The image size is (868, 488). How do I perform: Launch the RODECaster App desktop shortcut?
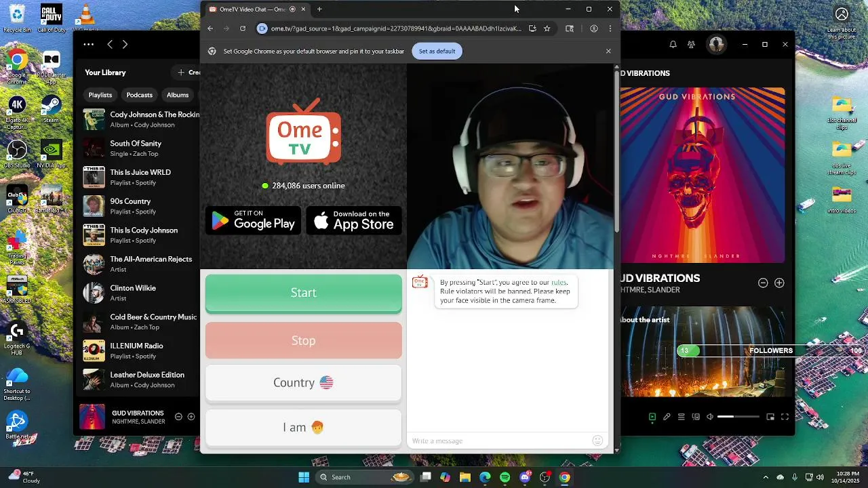(x=52, y=66)
